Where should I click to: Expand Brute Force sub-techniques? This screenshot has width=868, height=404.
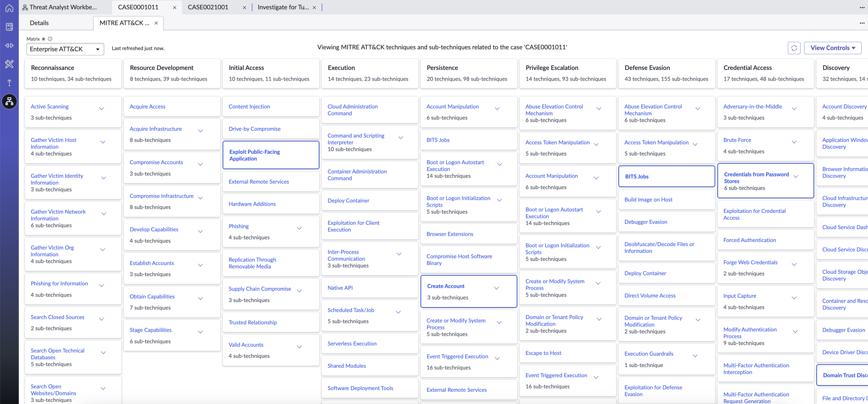(x=794, y=142)
